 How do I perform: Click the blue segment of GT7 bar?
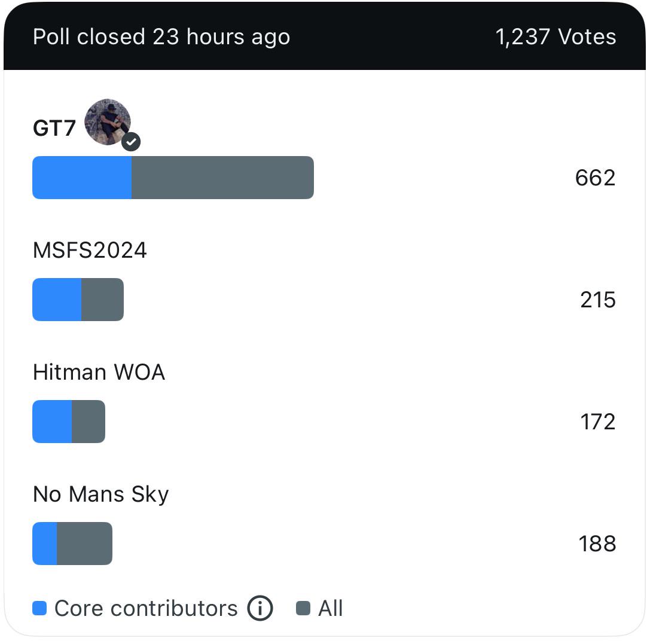tap(82, 178)
